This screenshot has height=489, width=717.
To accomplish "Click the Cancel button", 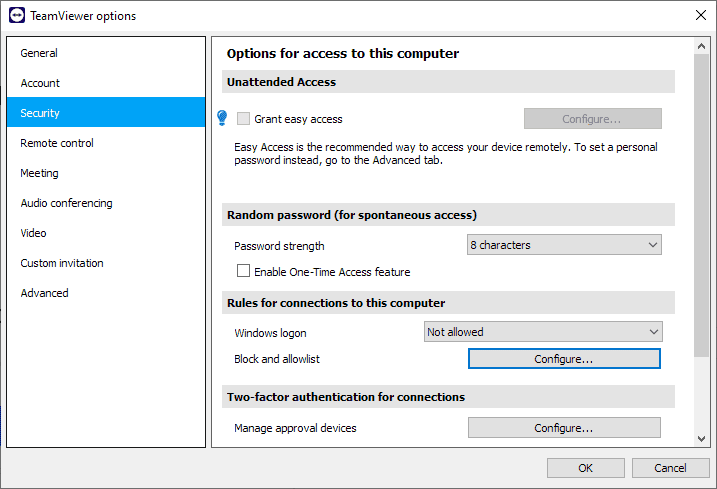I will 670,468.
